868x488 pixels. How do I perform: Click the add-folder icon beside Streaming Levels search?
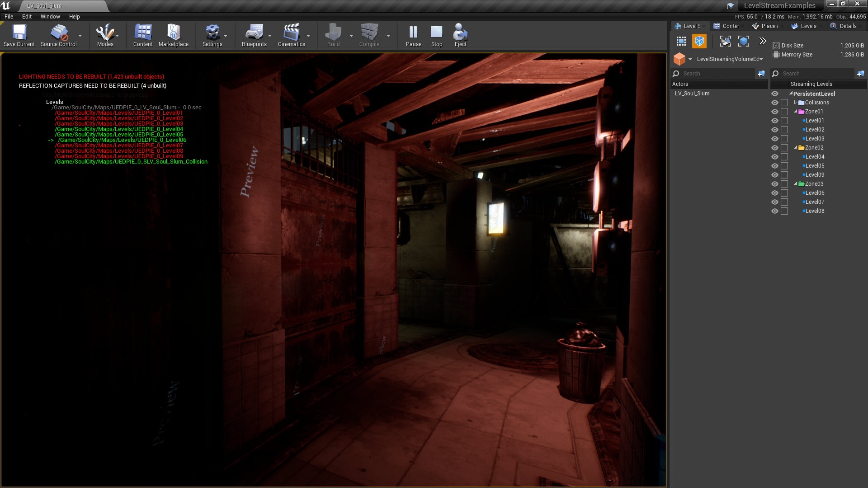860,73
